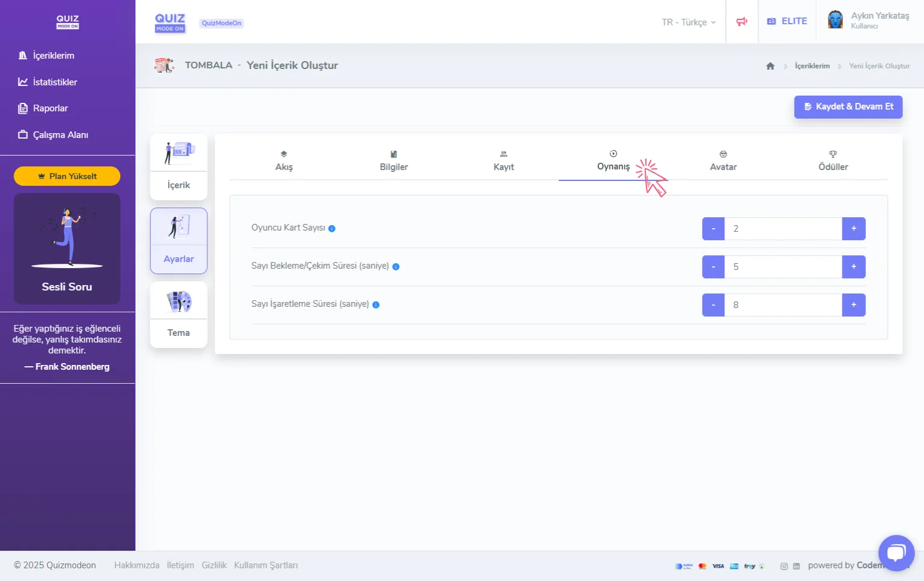Select the Tema step card
The width and height of the screenshot is (924, 581).
[x=178, y=315]
